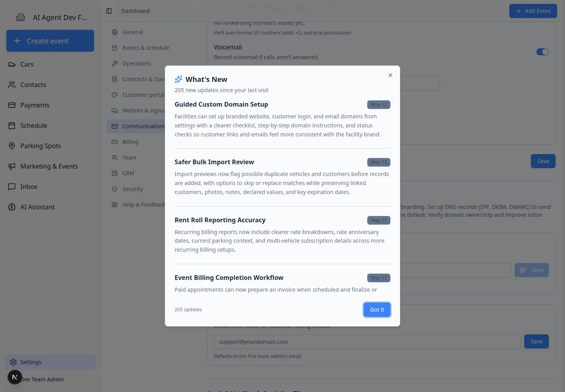Click the Inbox message icon
The height and width of the screenshot is (392, 565).
coord(12,187)
